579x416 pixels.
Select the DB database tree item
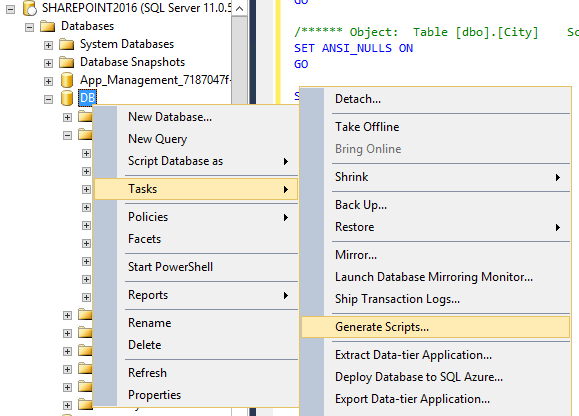(88, 98)
